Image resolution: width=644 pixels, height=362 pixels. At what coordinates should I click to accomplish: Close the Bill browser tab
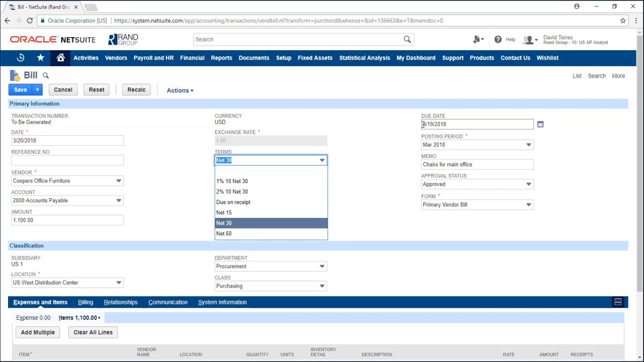76,7
